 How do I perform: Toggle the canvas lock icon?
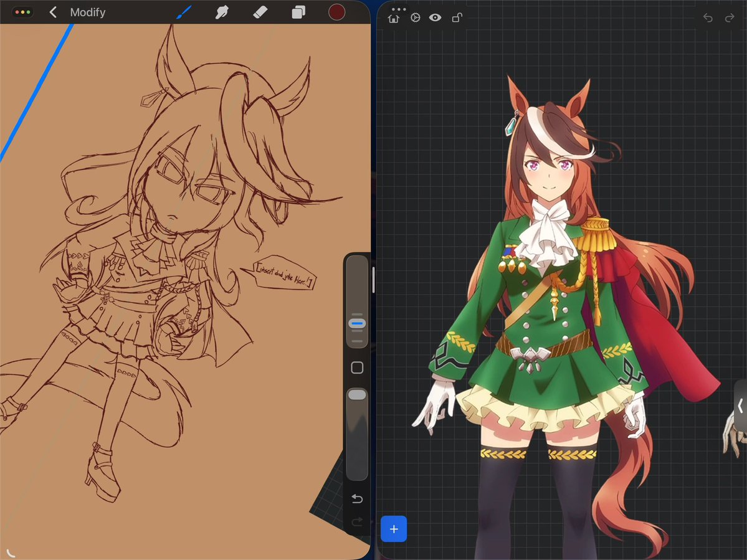click(x=457, y=17)
